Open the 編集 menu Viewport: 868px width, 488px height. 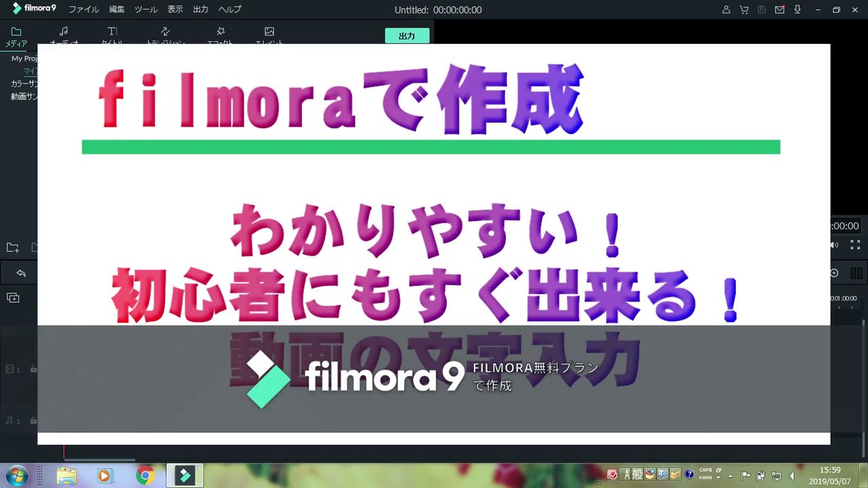117,9
